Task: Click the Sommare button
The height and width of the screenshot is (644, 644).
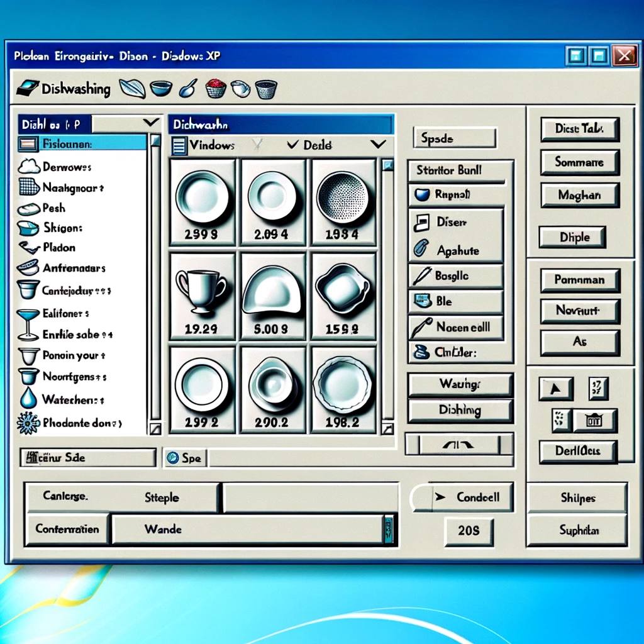Action: tap(579, 162)
